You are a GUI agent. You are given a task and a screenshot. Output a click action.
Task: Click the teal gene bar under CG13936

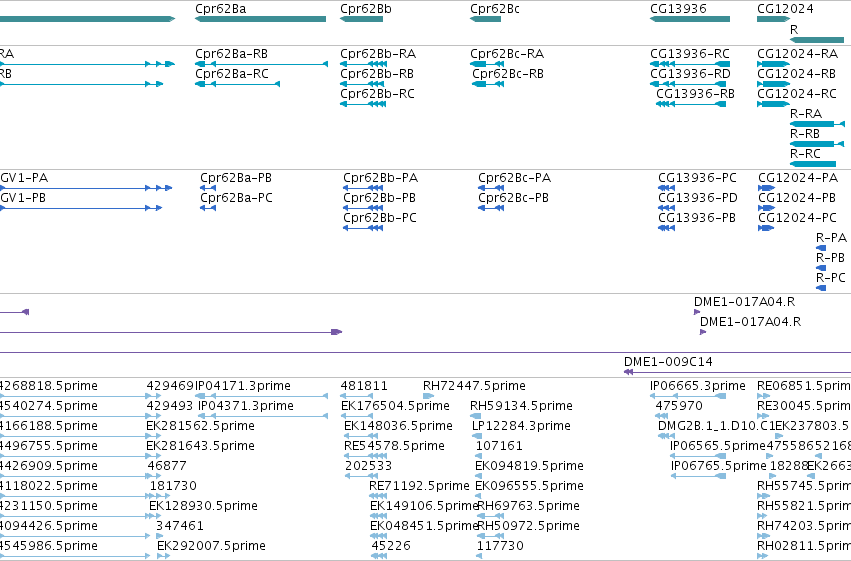pyautogui.click(x=690, y=19)
